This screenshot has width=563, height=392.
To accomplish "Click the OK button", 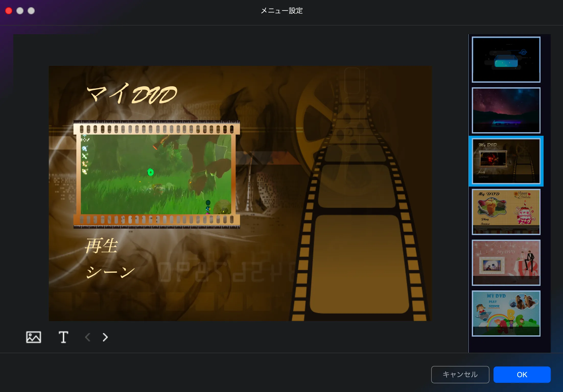I will click(522, 374).
